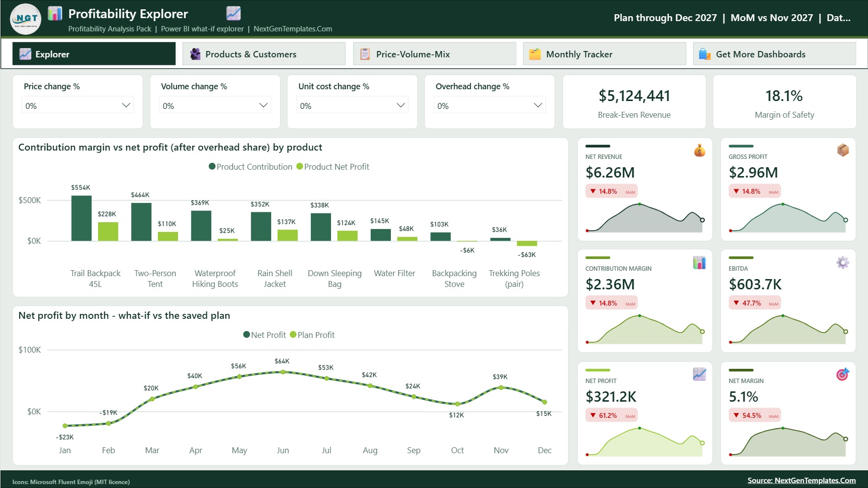The image size is (868, 488).
Task: Click the chart icon in the Explorer tab
Action: point(26,54)
